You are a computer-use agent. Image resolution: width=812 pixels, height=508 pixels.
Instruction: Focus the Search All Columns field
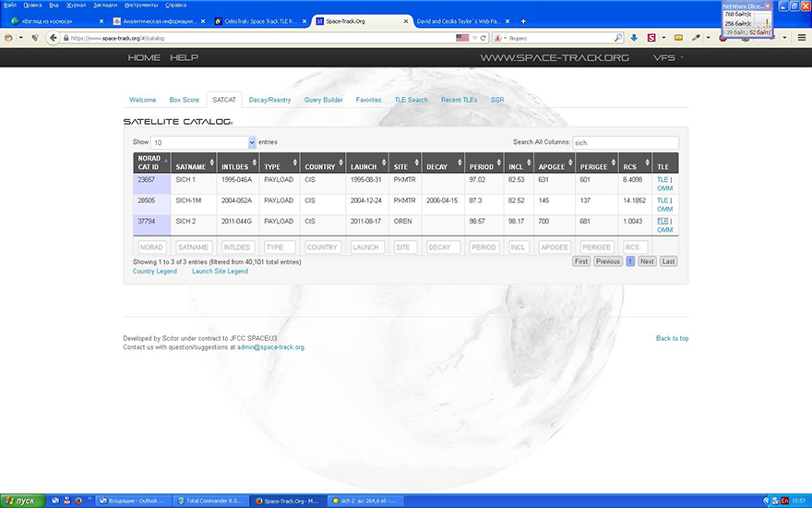[626, 142]
